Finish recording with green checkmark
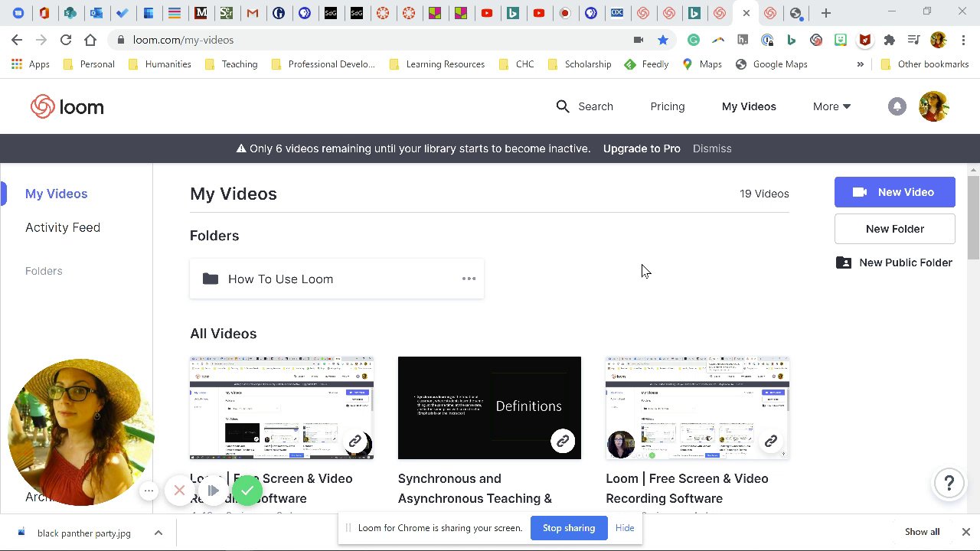Screen dimensions: 980x551 [x=247, y=491]
